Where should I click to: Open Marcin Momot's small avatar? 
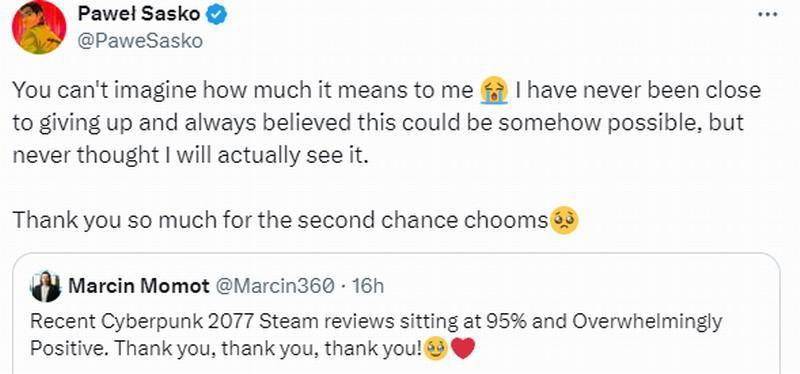[x=45, y=286]
